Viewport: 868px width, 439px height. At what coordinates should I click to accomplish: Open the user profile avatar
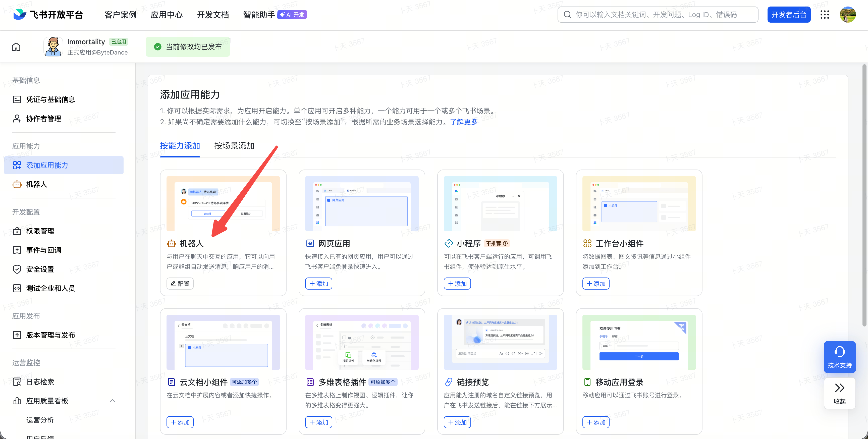tap(847, 15)
